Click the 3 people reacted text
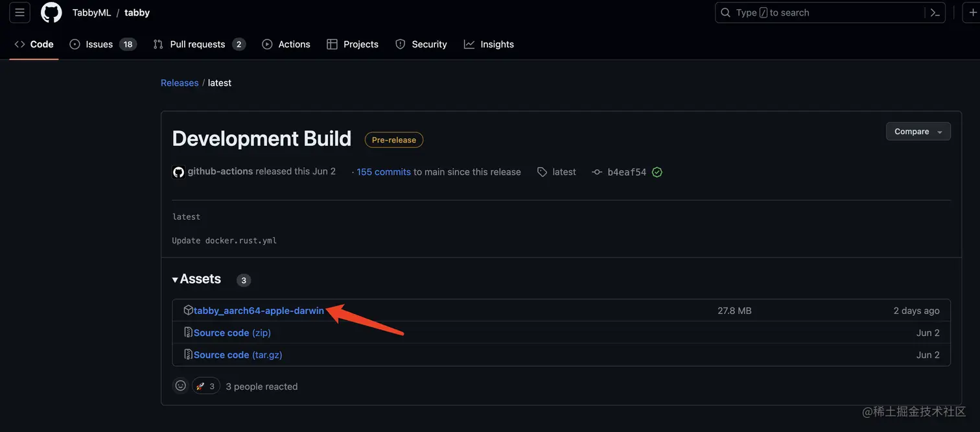Image resolution: width=980 pixels, height=432 pixels. point(262,387)
